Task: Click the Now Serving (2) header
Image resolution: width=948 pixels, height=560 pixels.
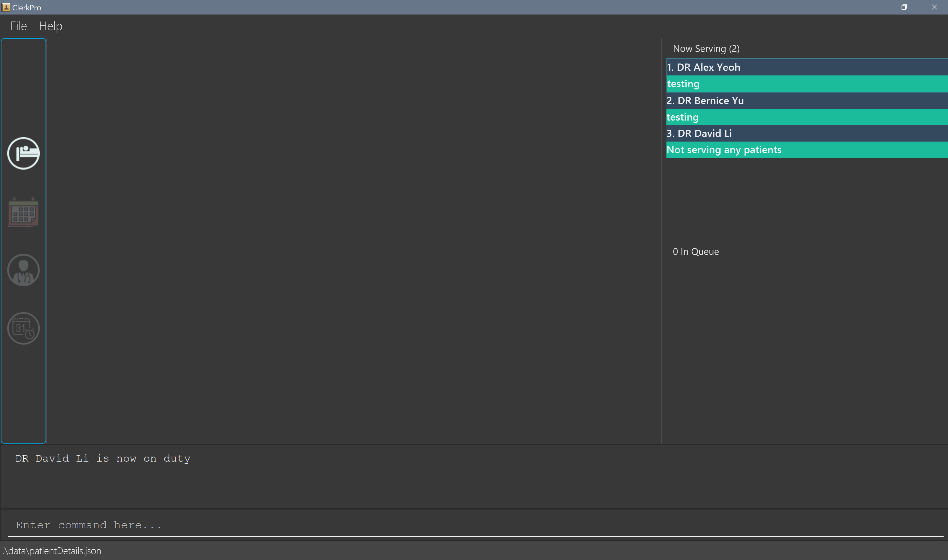Action: pos(706,49)
